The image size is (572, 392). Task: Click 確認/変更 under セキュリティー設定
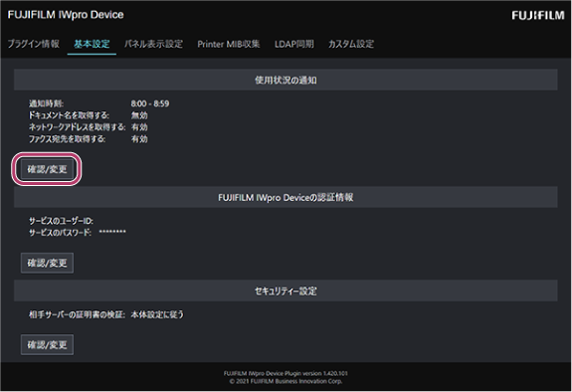pos(47,344)
